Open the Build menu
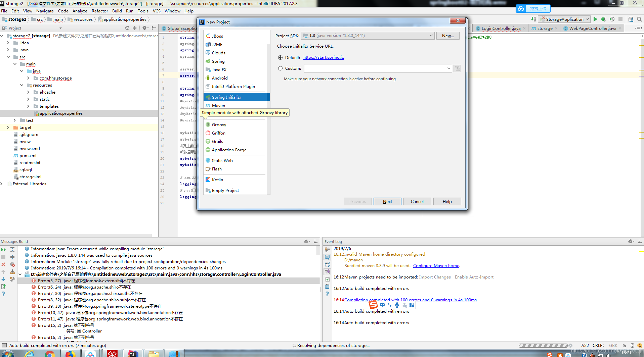The height and width of the screenshot is (357, 644). [x=117, y=11]
